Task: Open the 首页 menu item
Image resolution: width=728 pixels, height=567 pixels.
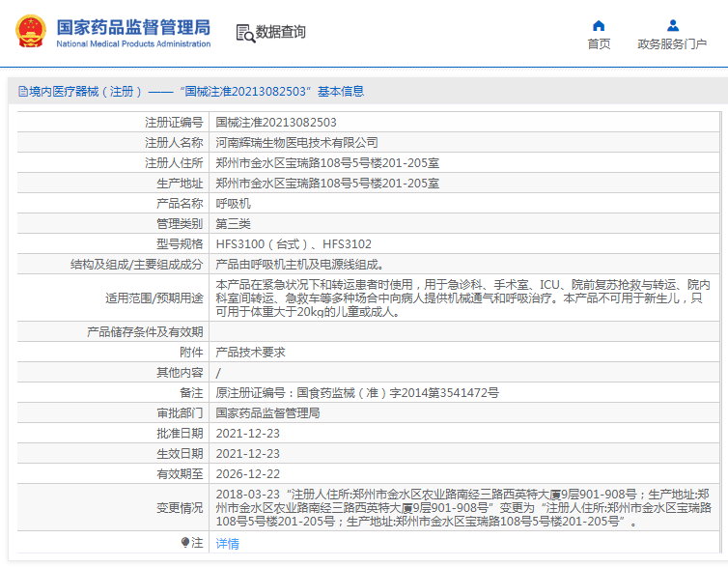Action: coord(599,43)
